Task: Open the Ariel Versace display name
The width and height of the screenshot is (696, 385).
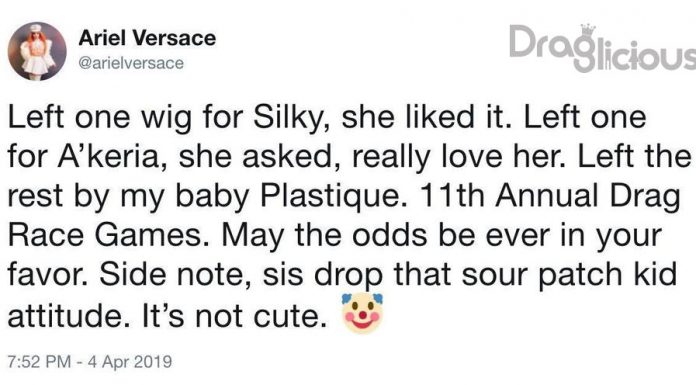Action: pyautogui.click(x=147, y=38)
